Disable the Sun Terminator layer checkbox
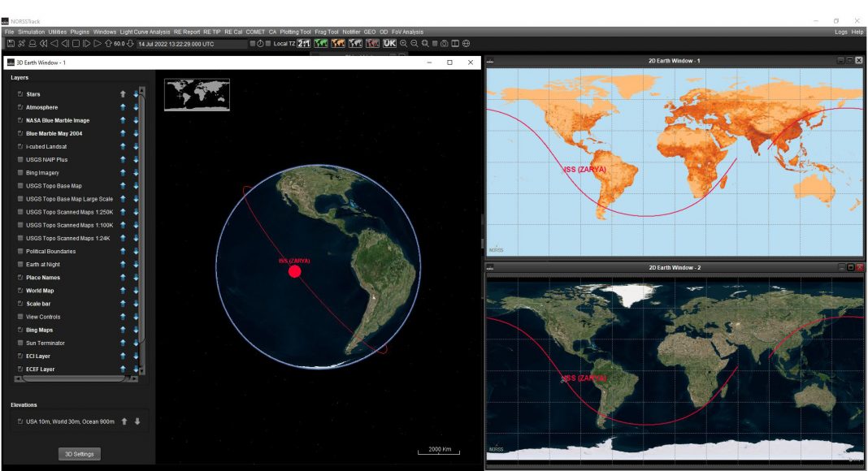The height and width of the screenshot is (471, 868). (x=20, y=344)
